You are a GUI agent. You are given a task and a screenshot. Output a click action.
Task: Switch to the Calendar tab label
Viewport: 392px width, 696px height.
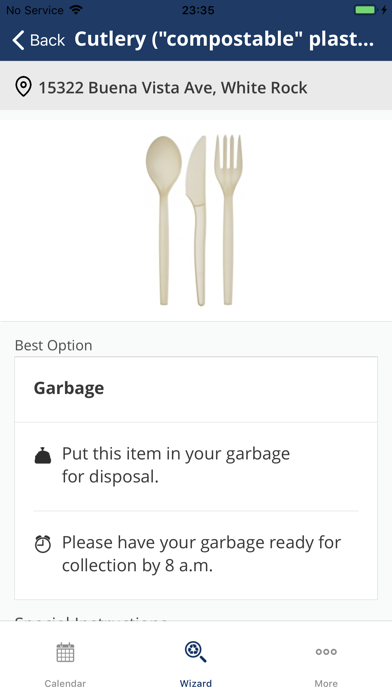[x=65, y=684]
